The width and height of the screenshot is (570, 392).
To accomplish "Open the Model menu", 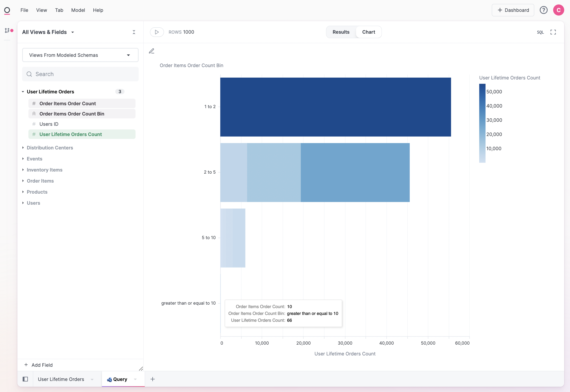I will click(78, 10).
